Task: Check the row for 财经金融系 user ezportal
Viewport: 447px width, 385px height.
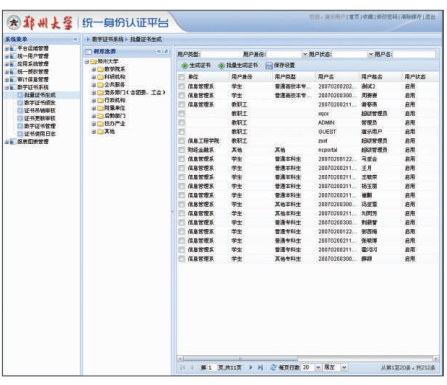Action: [x=182, y=150]
